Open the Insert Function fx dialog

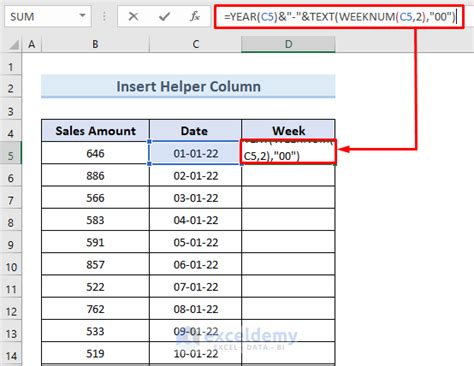tap(195, 16)
